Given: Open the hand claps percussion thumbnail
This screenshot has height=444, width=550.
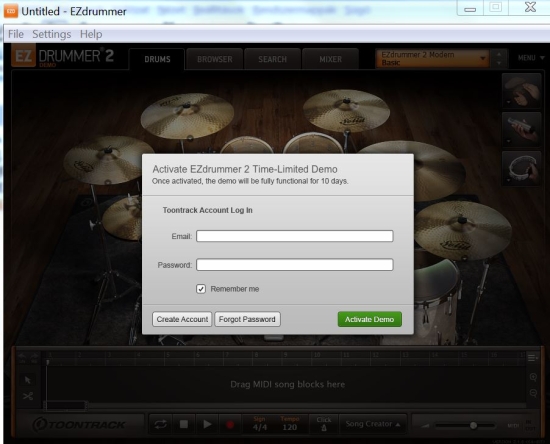Looking at the screenshot, I should (x=521, y=91).
